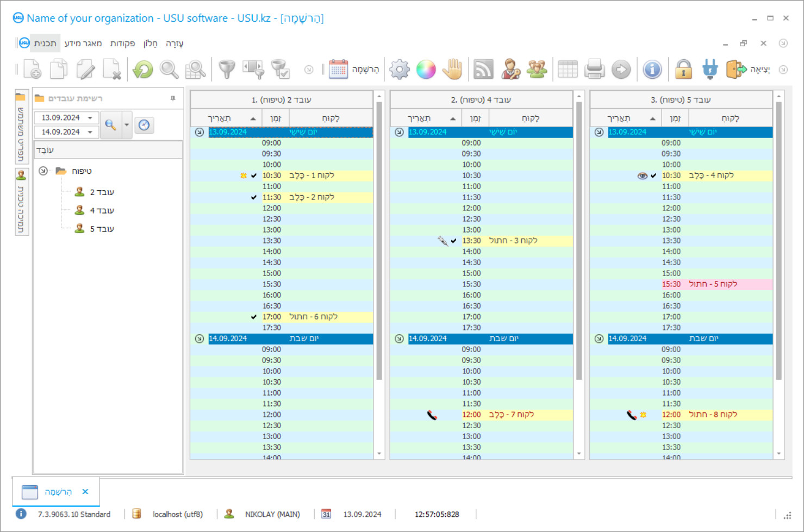The width and height of the screenshot is (804, 532).
Task: Click eye icon on לקוח 4 appointment
Action: (x=643, y=176)
